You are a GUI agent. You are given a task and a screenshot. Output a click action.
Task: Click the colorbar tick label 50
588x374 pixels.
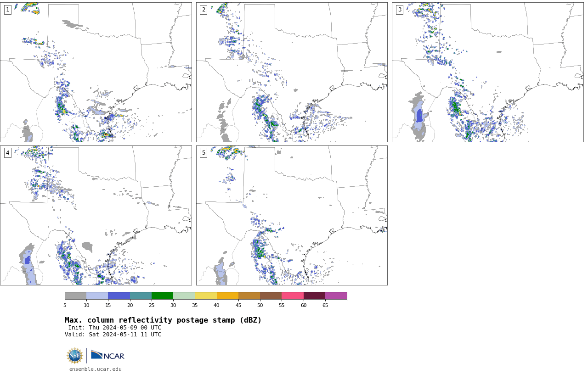point(260,306)
